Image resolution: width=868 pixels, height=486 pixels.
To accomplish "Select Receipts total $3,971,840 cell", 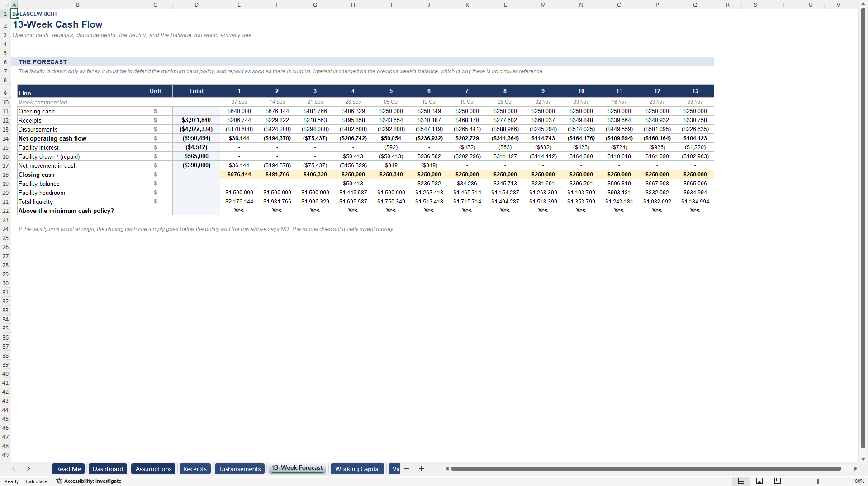I will [x=196, y=120].
